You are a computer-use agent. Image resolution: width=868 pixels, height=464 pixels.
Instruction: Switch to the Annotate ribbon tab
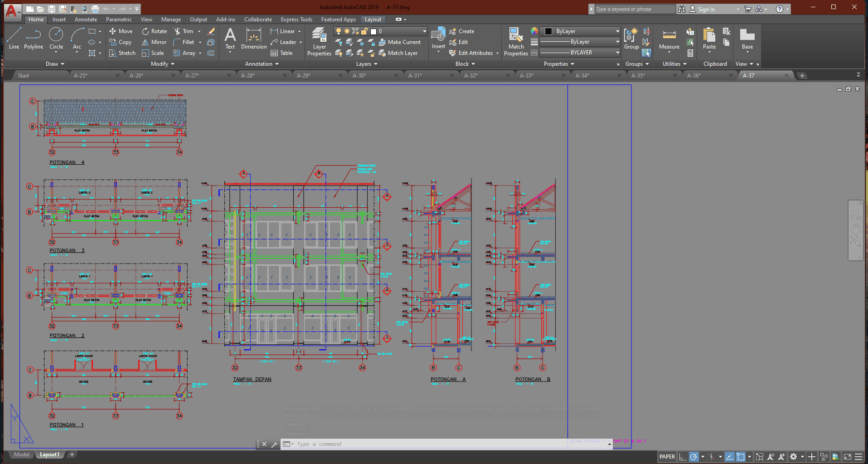pos(86,20)
